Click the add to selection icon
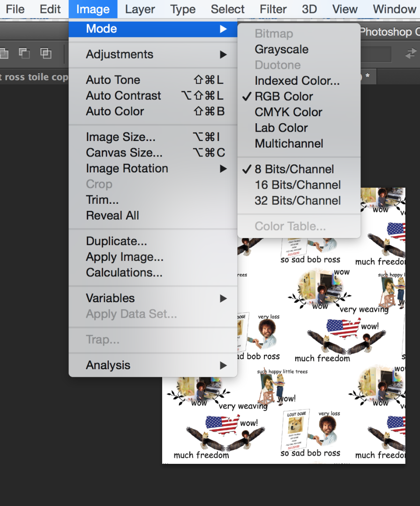Image resolution: width=420 pixels, height=506 pixels. (x=4, y=53)
